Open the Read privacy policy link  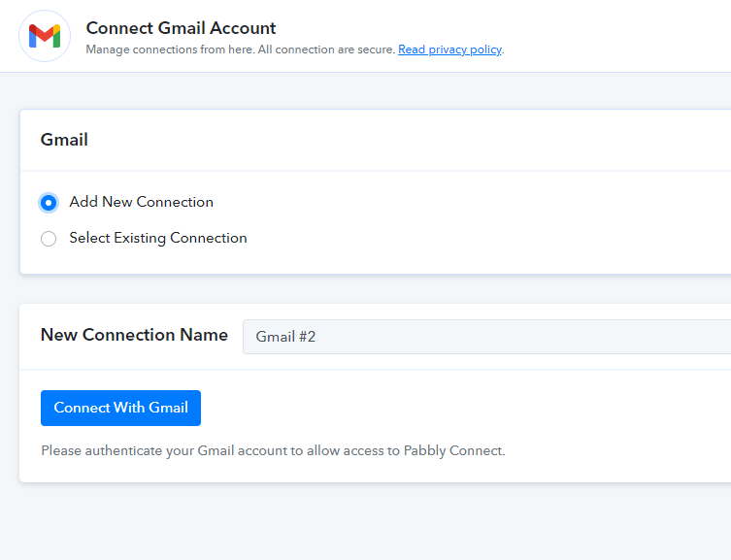tap(449, 49)
